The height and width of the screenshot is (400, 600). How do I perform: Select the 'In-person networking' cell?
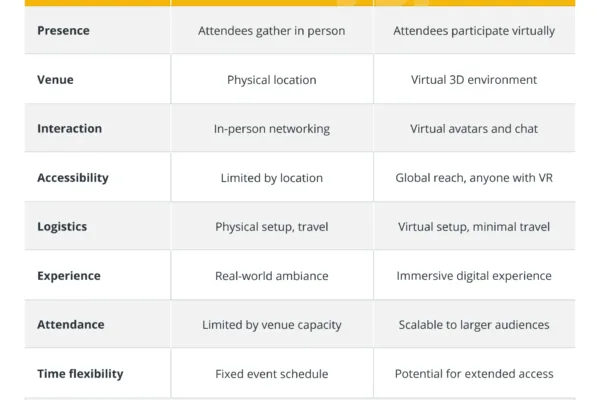click(x=272, y=129)
